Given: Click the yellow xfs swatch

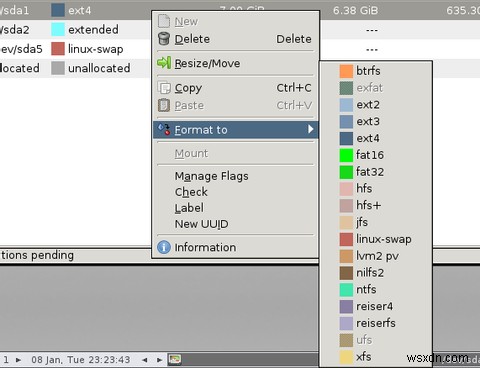Looking at the screenshot, I should point(346,357).
